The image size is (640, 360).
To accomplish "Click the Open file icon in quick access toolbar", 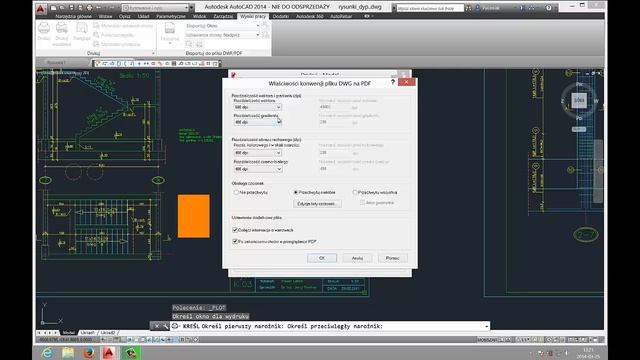I will 62,8.
